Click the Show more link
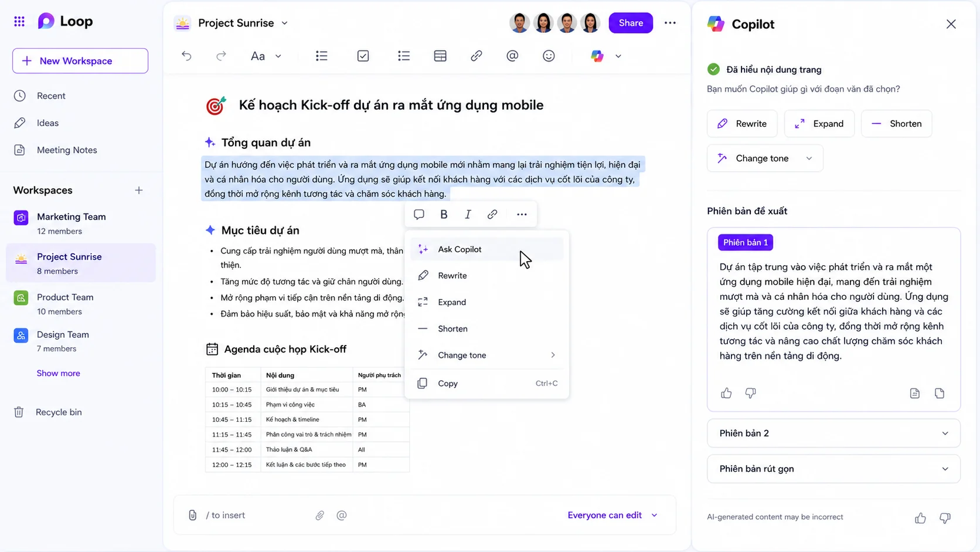The height and width of the screenshot is (552, 980). (x=58, y=373)
